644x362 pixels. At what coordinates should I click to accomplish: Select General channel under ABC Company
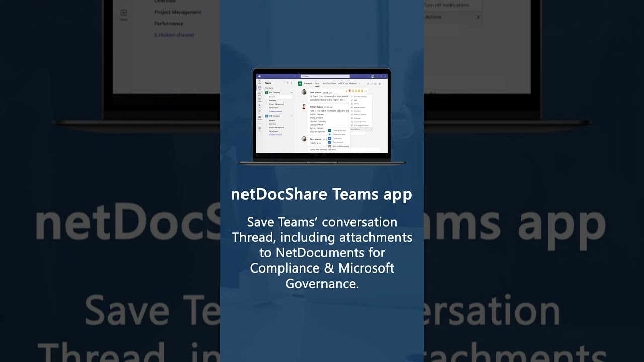pyautogui.click(x=278, y=97)
